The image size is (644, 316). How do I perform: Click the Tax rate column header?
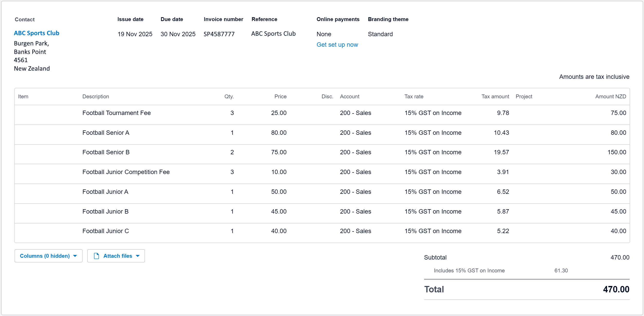pyautogui.click(x=414, y=97)
